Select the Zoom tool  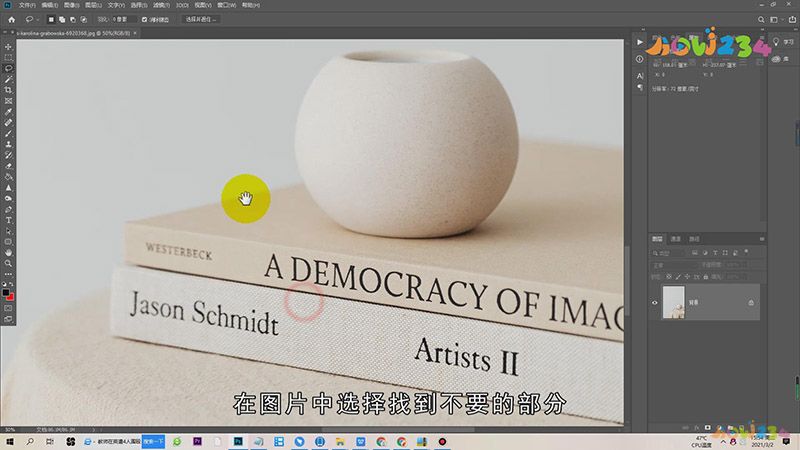click(8, 263)
